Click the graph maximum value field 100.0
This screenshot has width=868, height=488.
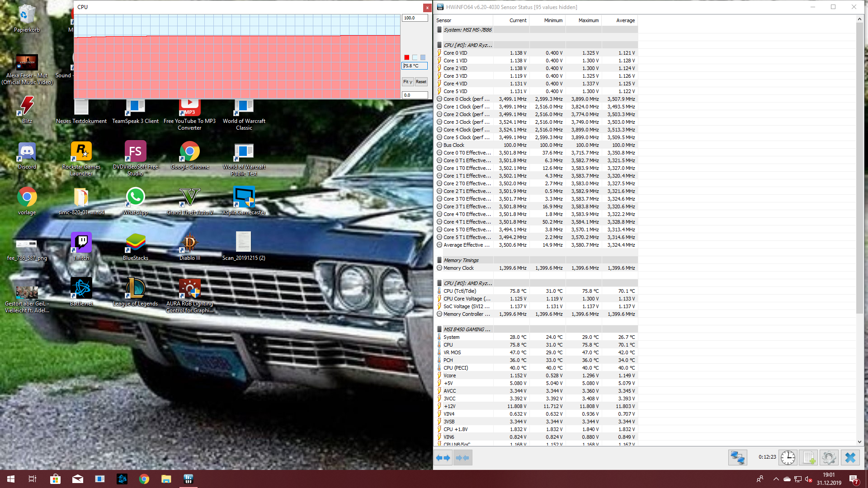click(x=415, y=18)
